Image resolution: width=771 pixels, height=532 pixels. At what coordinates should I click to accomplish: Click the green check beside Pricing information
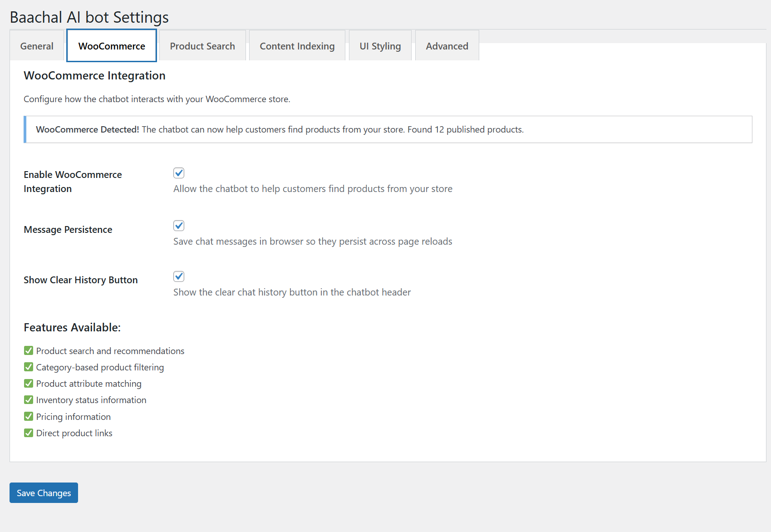(x=29, y=416)
